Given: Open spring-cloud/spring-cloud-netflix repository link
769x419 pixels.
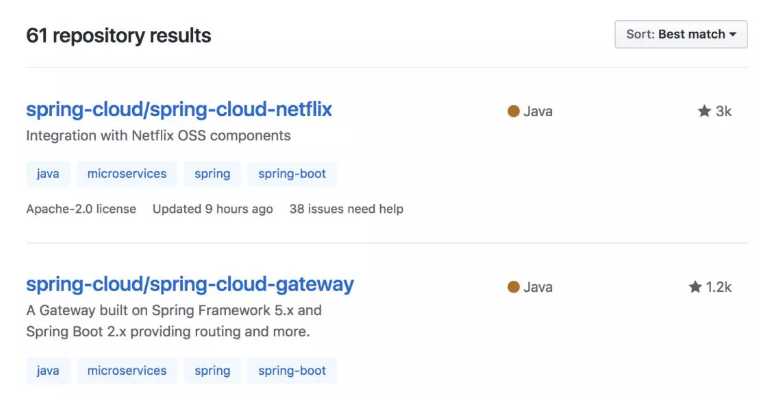Looking at the screenshot, I should [179, 109].
